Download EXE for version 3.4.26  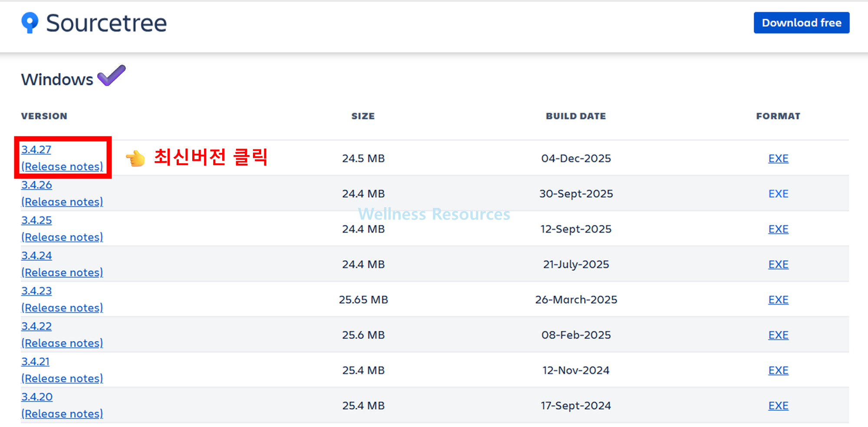(x=778, y=194)
